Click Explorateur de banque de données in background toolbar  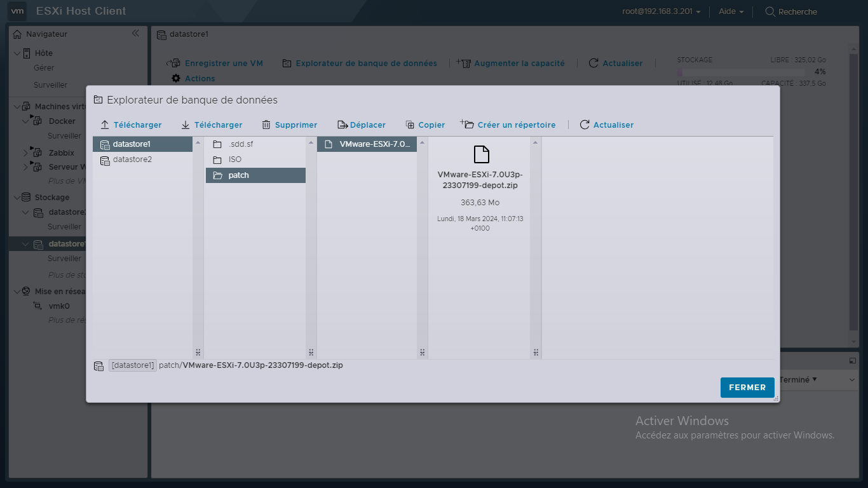coord(360,64)
